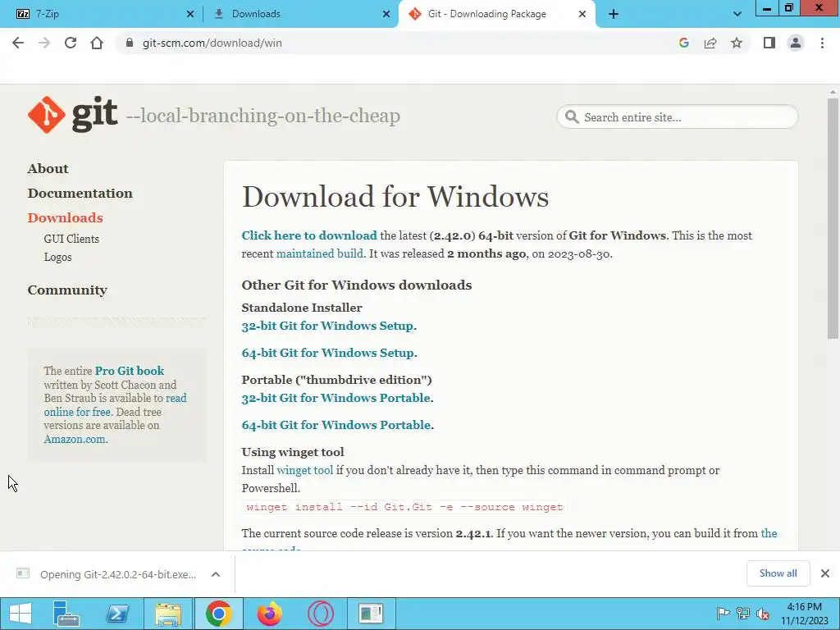The height and width of the screenshot is (630, 840).
Task: Download 32-bit Git for Windows Portable
Action: pyautogui.click(x=336, y=398)
